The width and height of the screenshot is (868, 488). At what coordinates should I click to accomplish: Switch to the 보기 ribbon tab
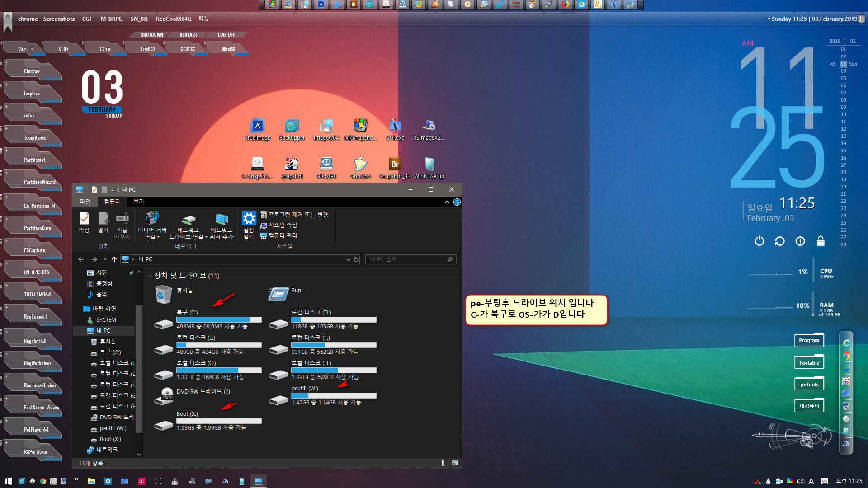[138, 202]
